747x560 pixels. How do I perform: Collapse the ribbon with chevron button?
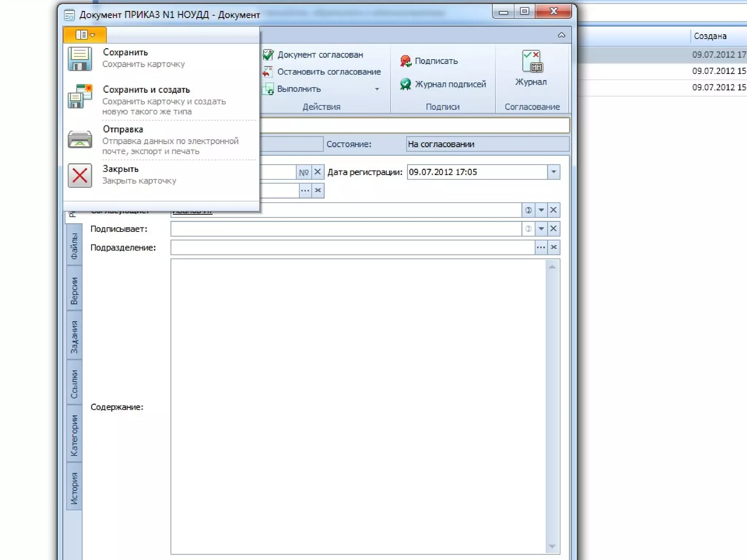click(561, 35)
